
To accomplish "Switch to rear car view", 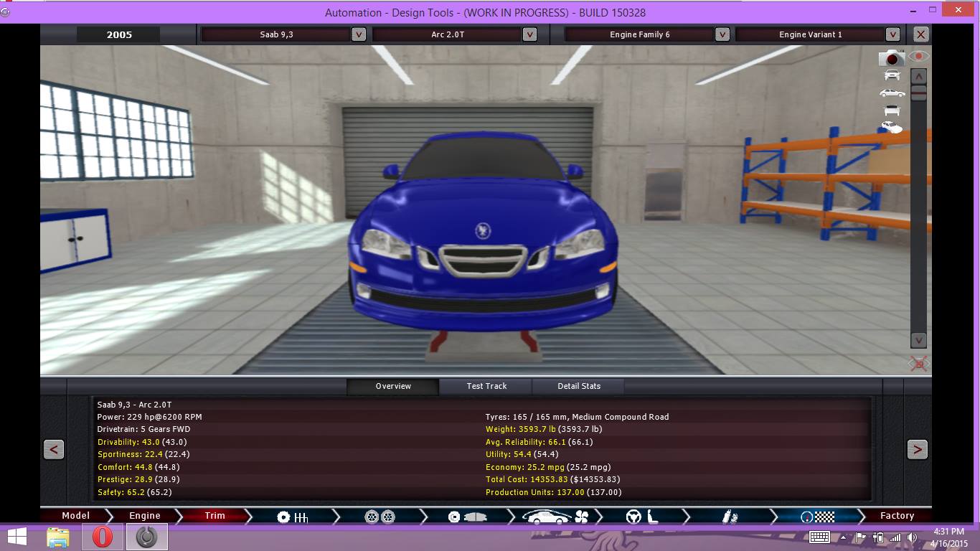I will 892,110.
